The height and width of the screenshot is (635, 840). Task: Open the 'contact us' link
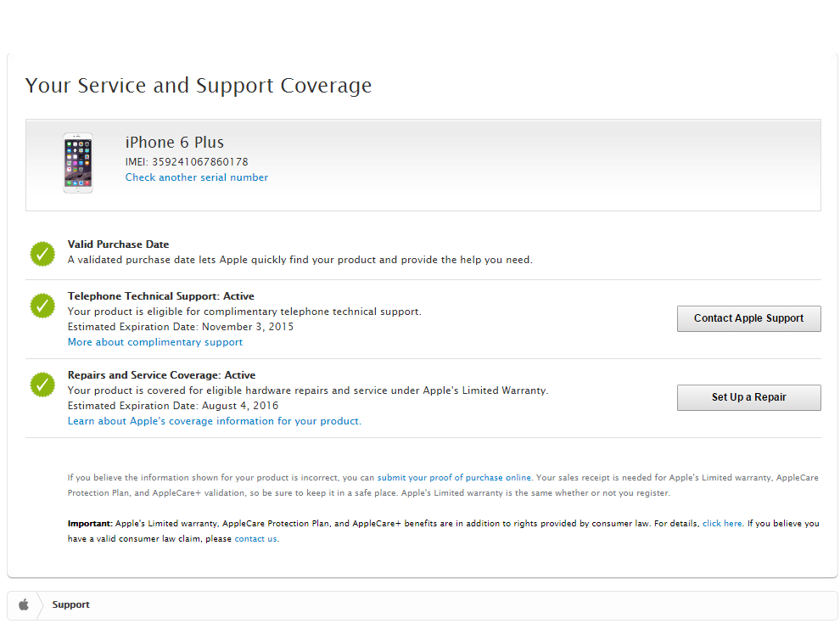point(255,539)
